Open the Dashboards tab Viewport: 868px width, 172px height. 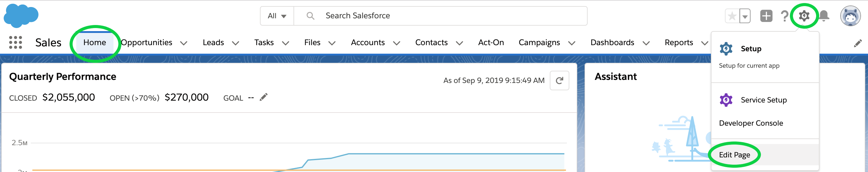coord(612,42)
